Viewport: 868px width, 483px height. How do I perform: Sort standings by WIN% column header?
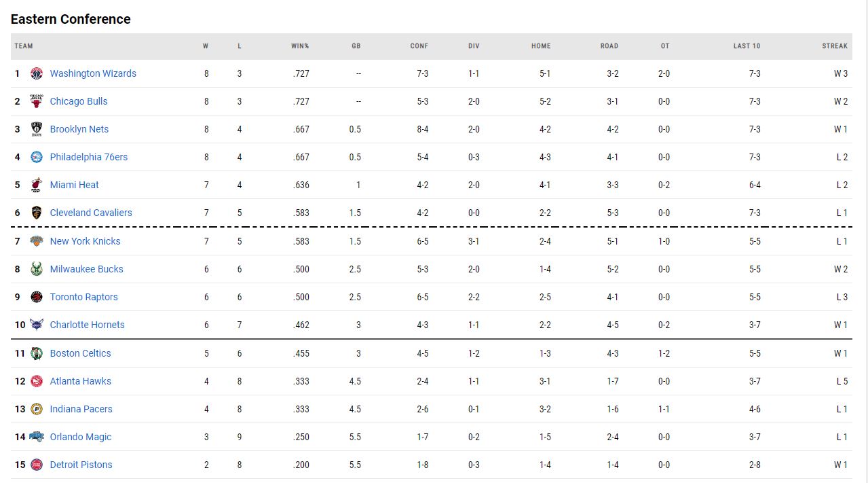pyautogui.click(x=300, y=46)
